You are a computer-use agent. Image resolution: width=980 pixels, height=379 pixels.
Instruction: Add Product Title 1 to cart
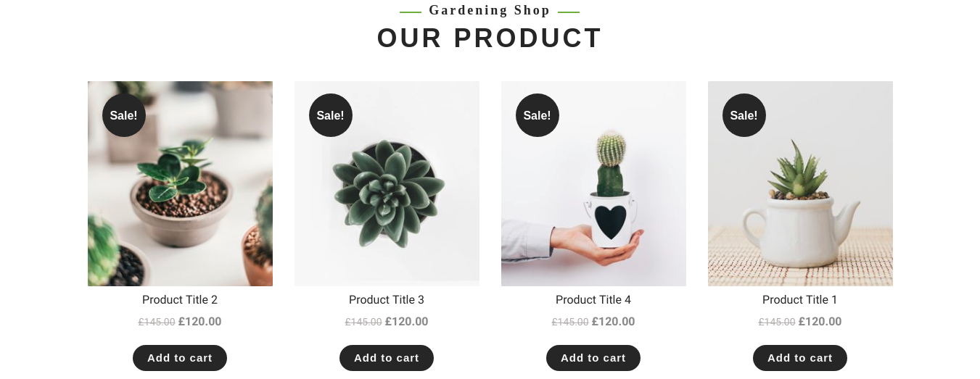(800, 358)
